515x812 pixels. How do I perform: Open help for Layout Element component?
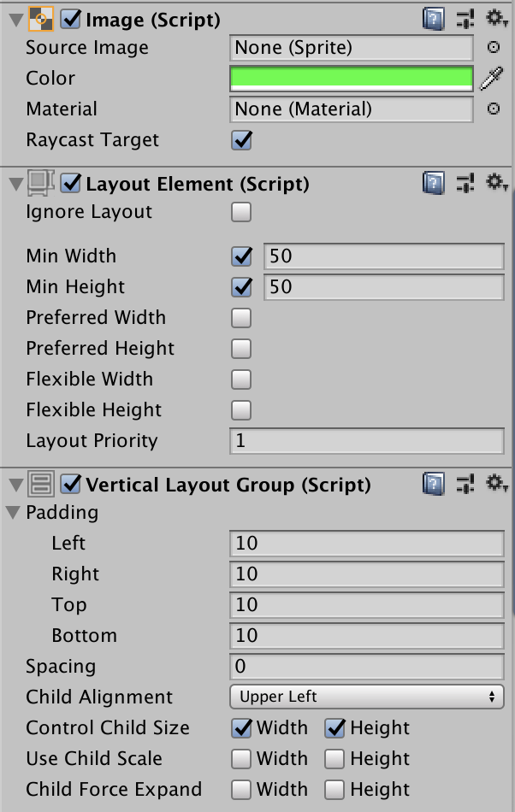tap(434, 183)
